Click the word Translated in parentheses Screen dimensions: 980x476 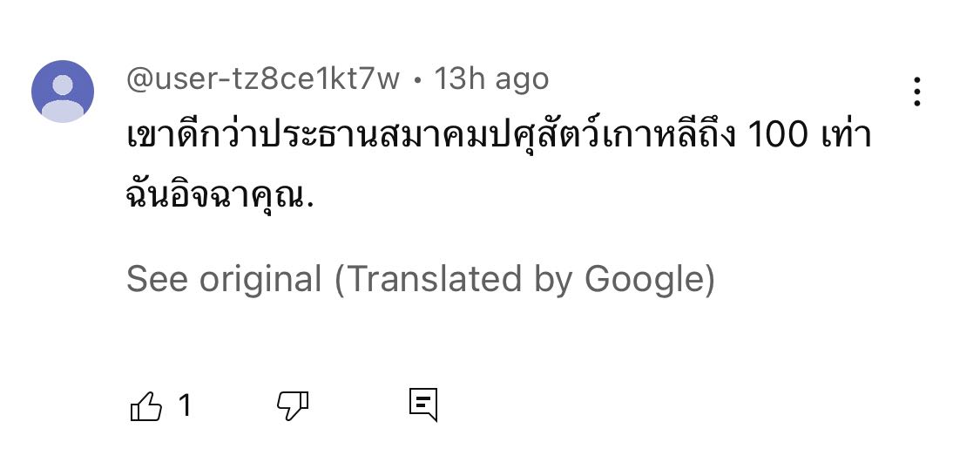tap(432, 279)
